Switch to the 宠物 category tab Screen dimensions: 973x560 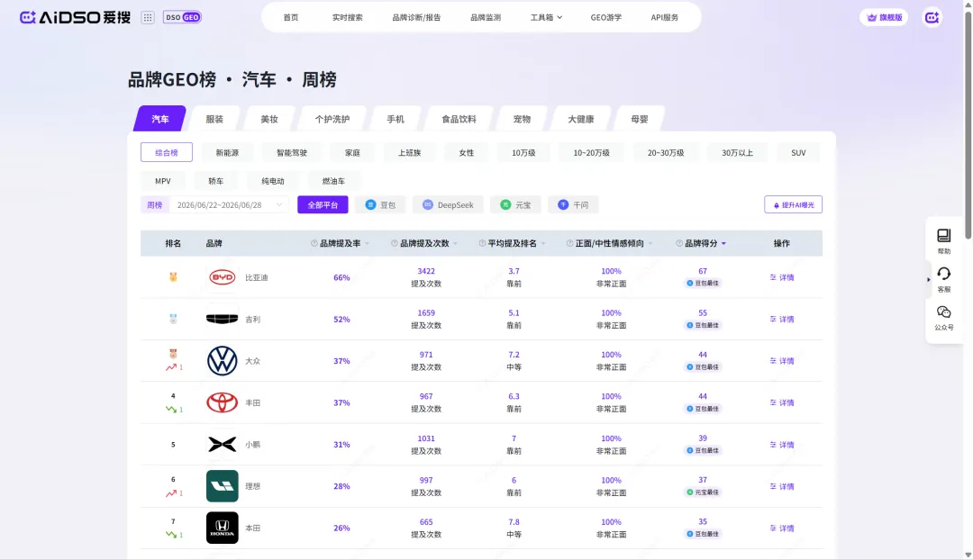click(x=522, y=119)
